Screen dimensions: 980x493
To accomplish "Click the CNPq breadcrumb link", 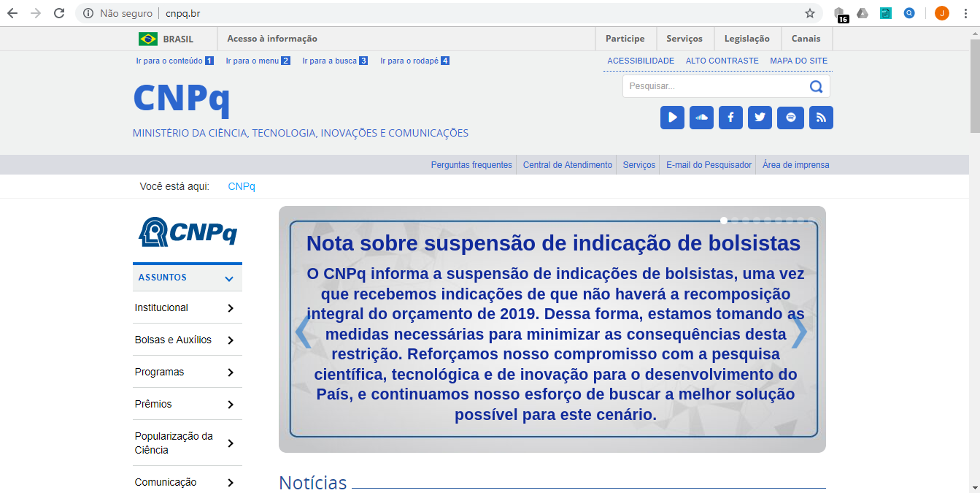I will [242, 186].
